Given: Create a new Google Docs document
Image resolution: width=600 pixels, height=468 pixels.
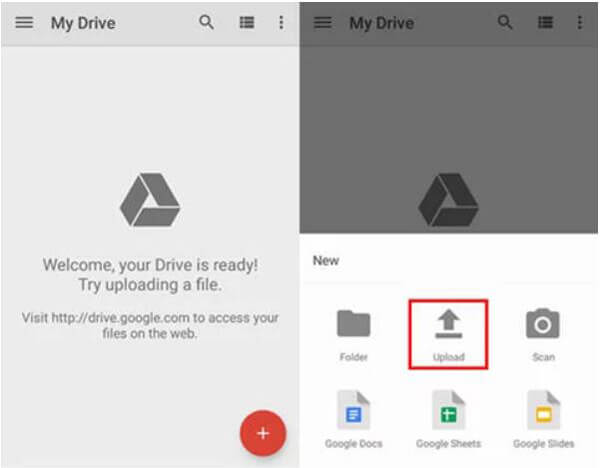Looking at the screenshot, I should (x=354, y=419).
